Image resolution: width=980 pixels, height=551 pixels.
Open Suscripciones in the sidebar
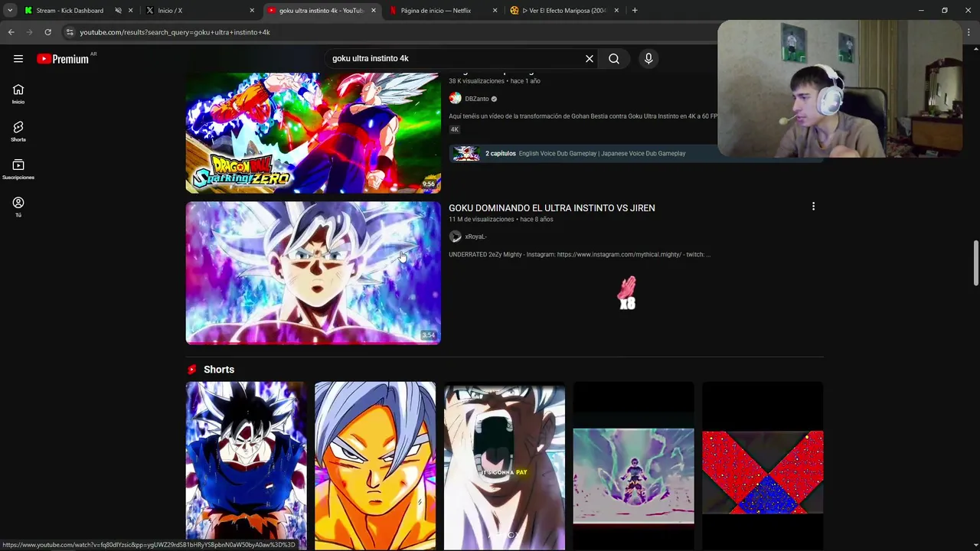click(x=18, y=169)
